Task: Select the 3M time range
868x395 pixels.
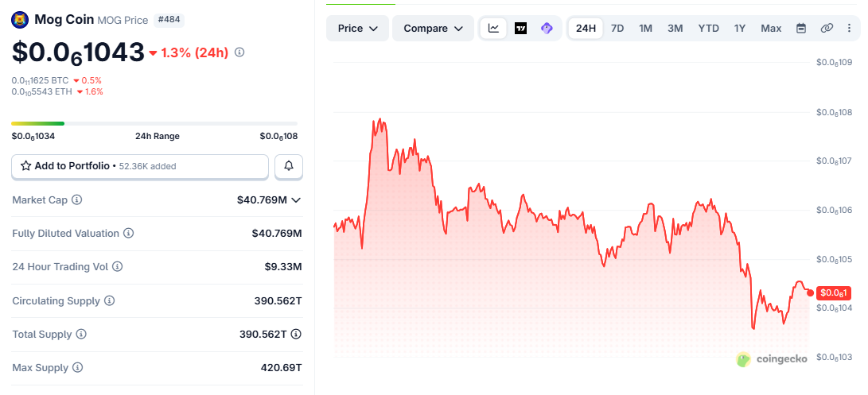Action: click(675, 29)
